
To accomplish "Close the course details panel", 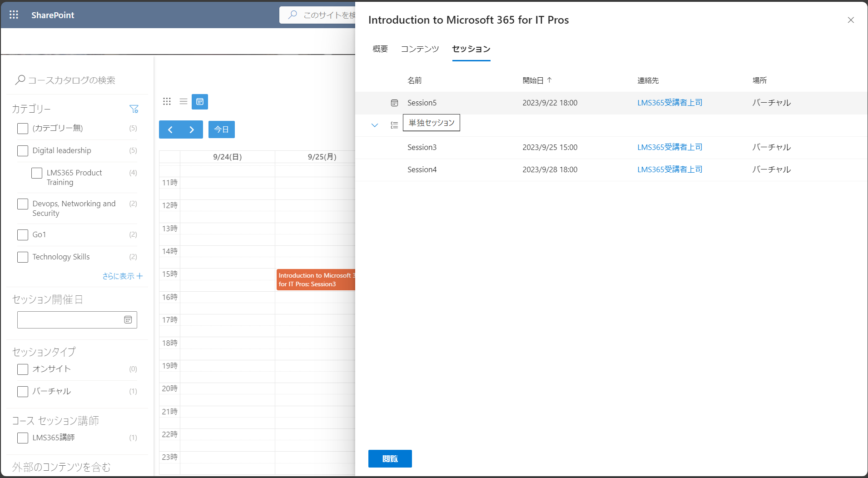I will (851, 20).
